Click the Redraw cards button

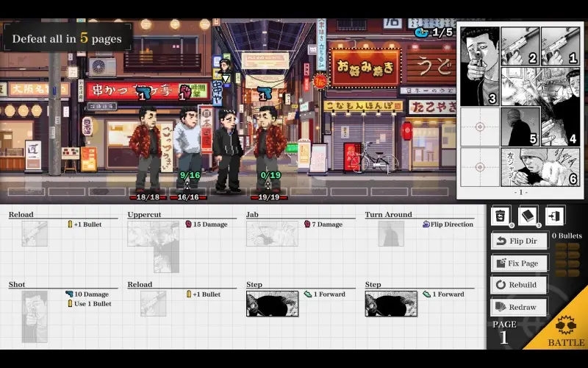(x=518, y=307)
